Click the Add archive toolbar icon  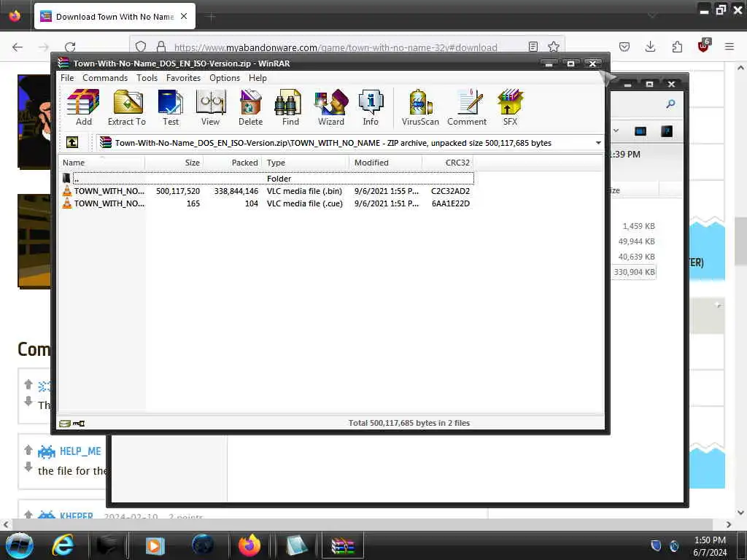click(83, 107)
